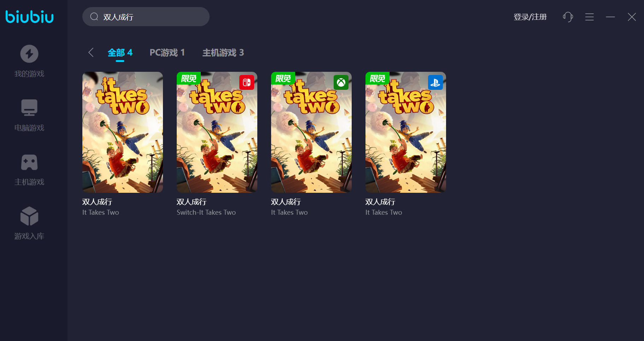Click the Switch-It Takes Two title text

point(206,213)
